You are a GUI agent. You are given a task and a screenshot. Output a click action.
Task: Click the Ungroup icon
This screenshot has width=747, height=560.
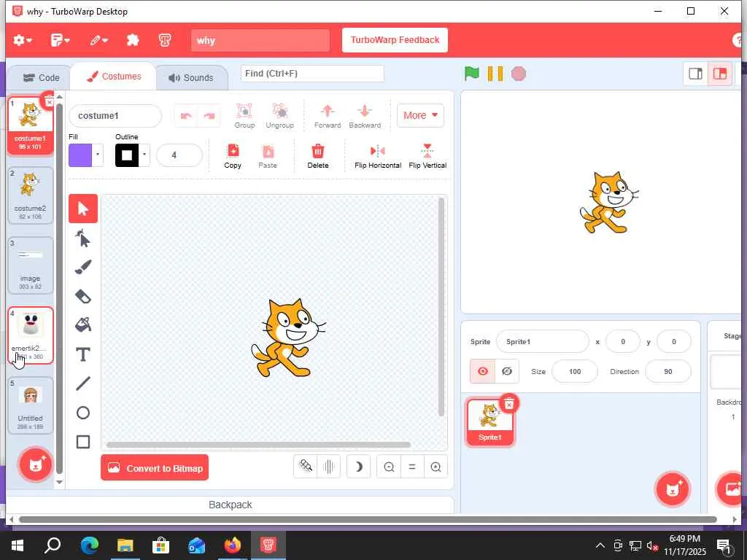pyautogui.click(x=279, y=116)
